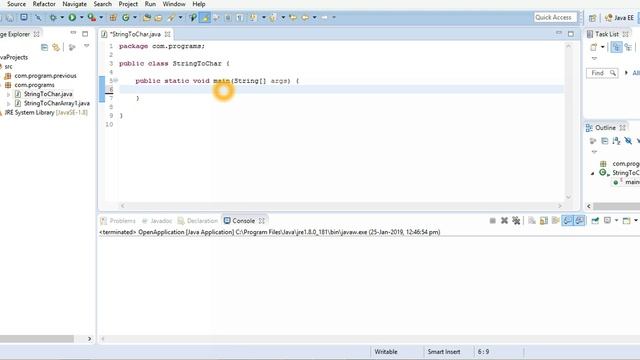
Task: Collapse the StringToChar class in Outline
Action: pos(593,173)
